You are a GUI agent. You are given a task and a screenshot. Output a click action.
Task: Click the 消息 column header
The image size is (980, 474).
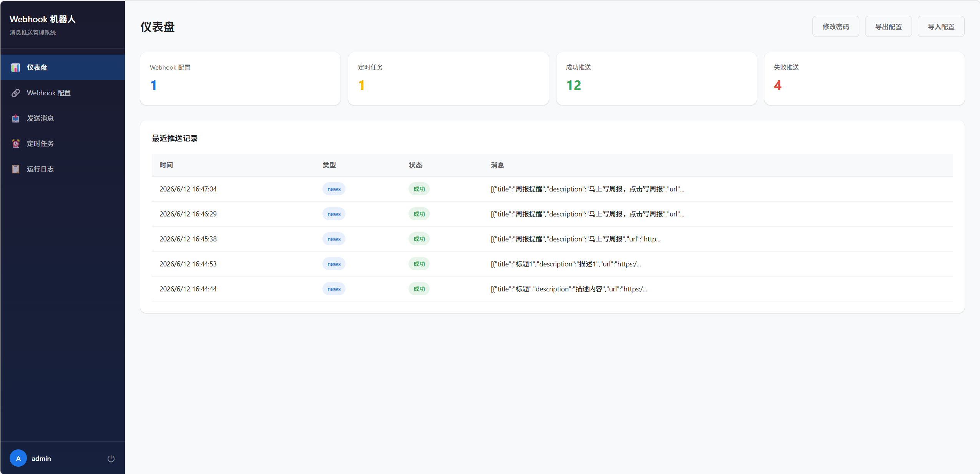(497, 165)
